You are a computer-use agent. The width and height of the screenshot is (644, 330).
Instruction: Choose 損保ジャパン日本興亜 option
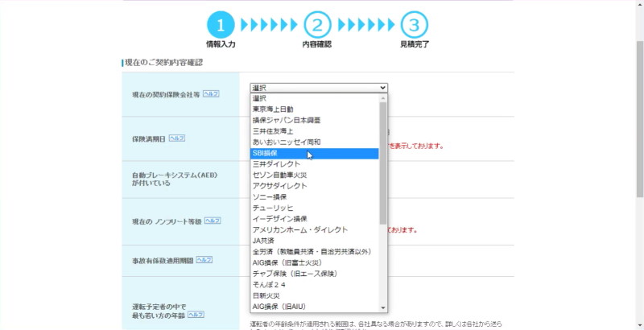tap(314, 120)
